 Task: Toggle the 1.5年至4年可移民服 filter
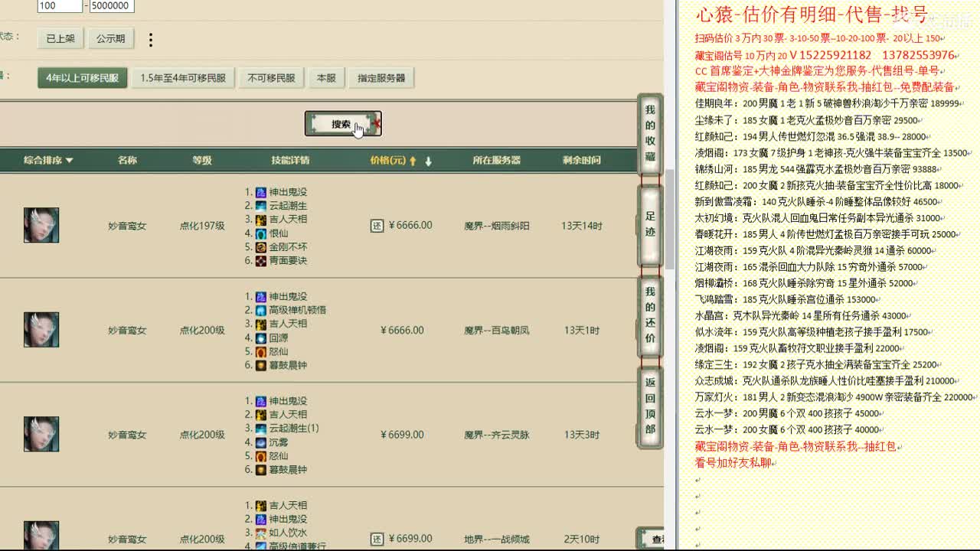pos(183,78)
